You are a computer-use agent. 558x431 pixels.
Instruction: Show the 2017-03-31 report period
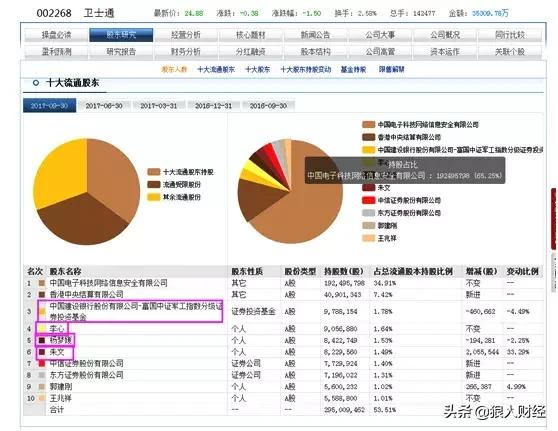click(159, 106)
